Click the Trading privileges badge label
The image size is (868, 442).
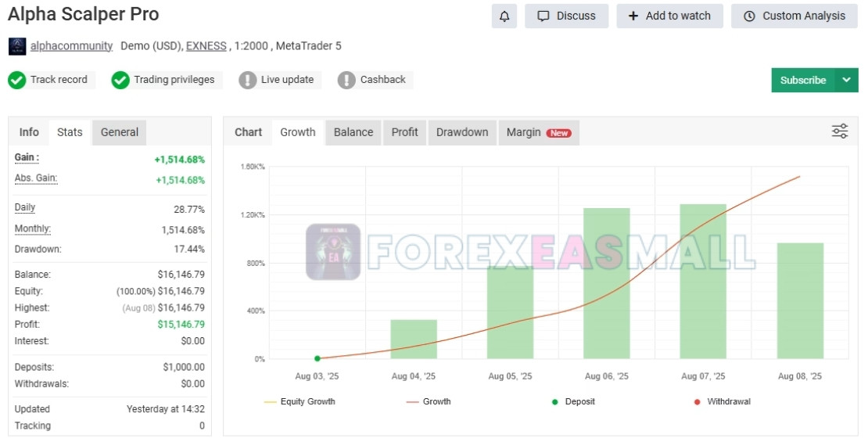174,80
